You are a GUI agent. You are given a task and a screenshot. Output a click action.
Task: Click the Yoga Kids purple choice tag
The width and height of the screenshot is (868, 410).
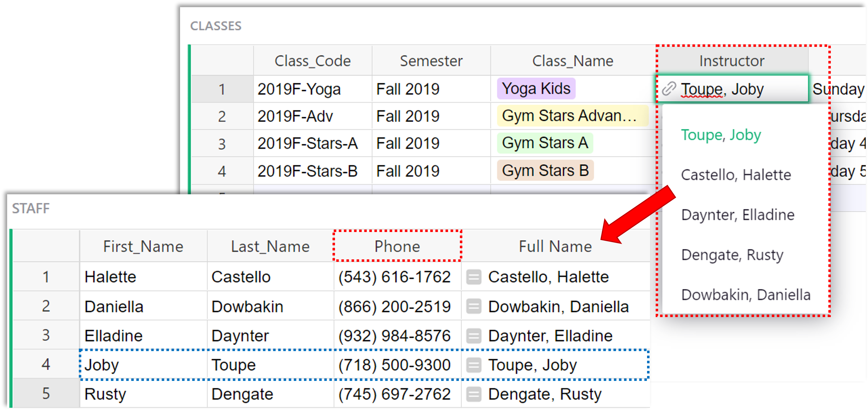[536, 89]
